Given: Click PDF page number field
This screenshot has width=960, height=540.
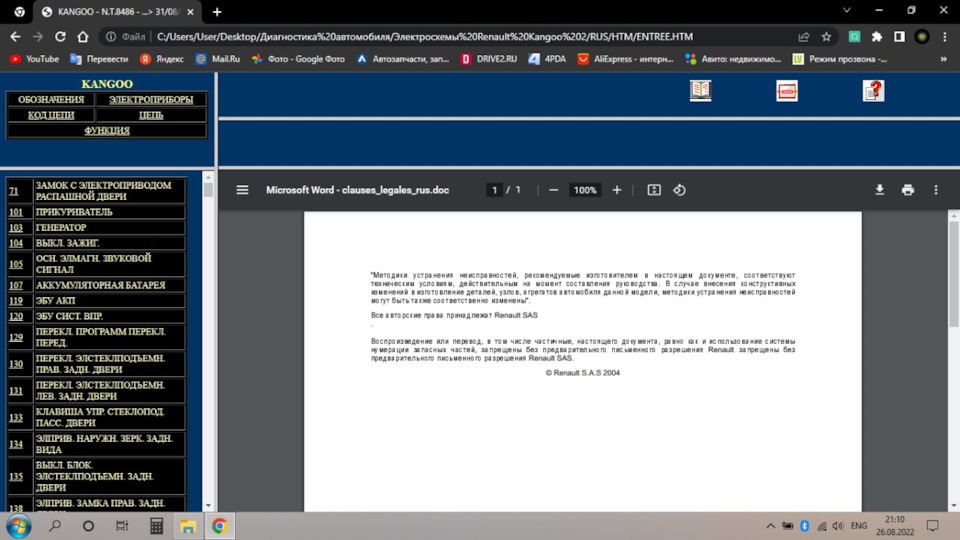Looking at the screenshot, I should (x=494, y=190).
